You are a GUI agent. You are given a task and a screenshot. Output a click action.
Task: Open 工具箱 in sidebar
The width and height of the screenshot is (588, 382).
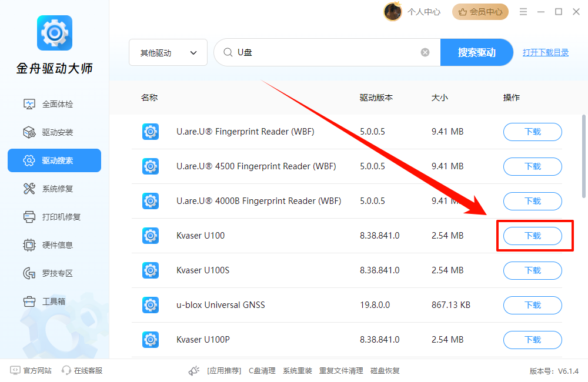click(54, 301)
